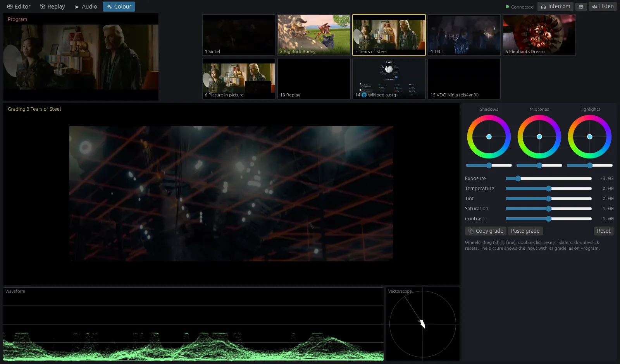Click the Tint slider track
The image size is (620, 364).
[x=549, y=199]
